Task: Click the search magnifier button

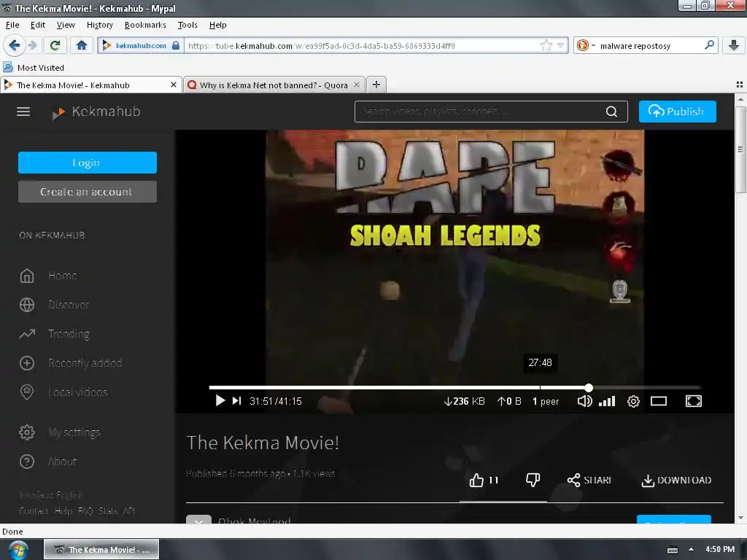Action: click(x=612, y=112)
